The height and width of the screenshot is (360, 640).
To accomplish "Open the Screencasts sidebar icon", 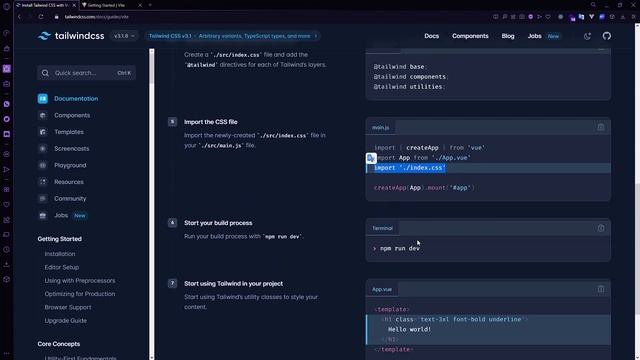I will (42, 149).
